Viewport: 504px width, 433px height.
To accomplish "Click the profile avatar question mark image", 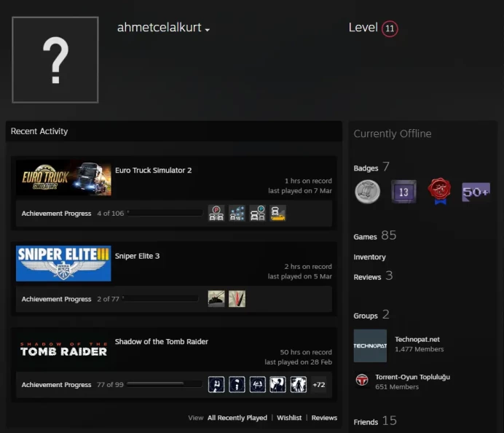I will coord(55,60).
